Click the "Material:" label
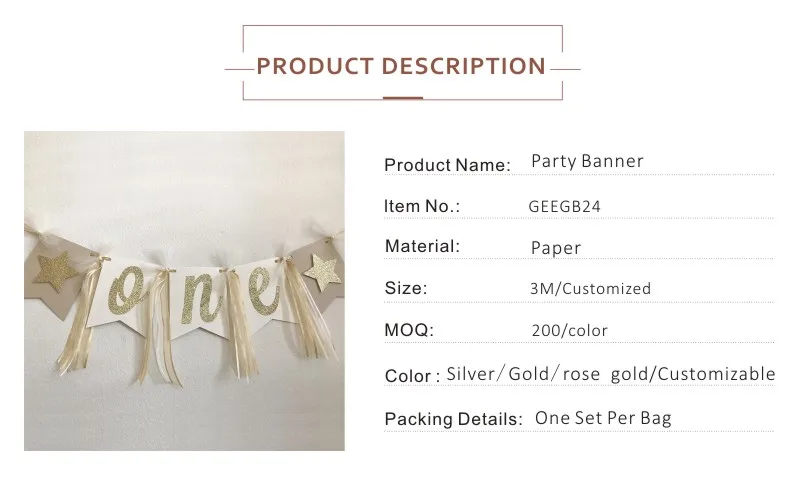This screenshot has height=487, width=800. coord(422,246)
